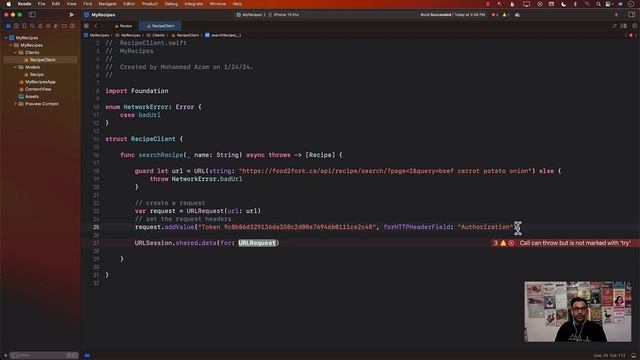Open the report navigator icon
The width and height of the screenshot is (640, 360).
(x=72, y=26)
